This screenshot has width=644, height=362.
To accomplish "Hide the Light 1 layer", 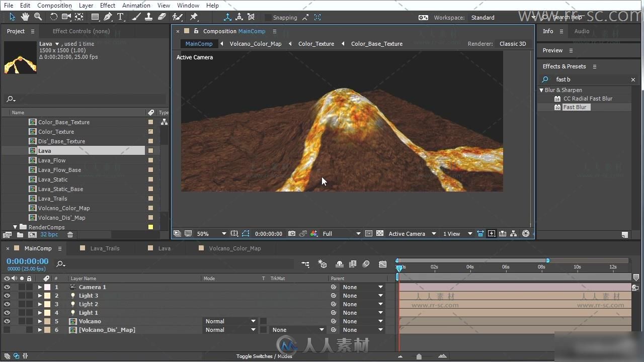I will click(x=7, y=313).
